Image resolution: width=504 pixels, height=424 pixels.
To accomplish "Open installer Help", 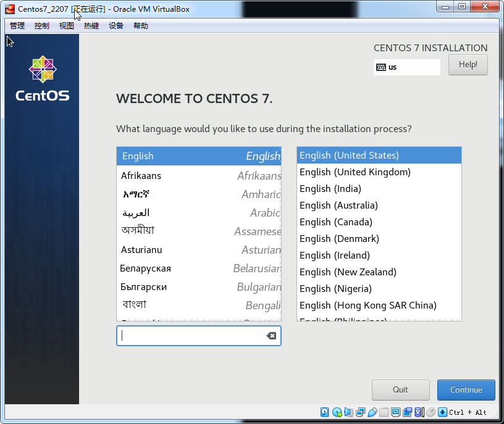I will click(x=468, y=65).
